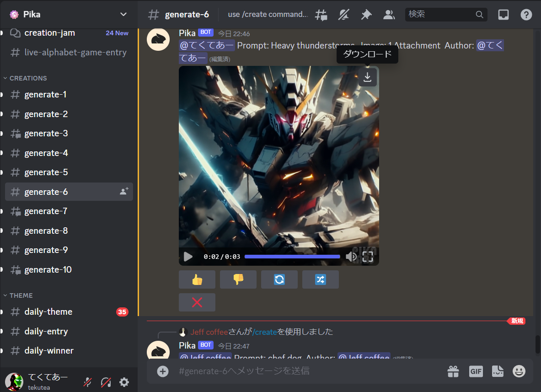Open the Pika server dropdown menu
541x392 pixels.
(123, 14)
